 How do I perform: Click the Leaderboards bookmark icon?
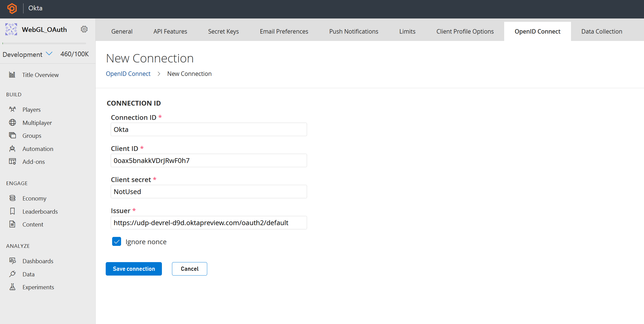12,211
